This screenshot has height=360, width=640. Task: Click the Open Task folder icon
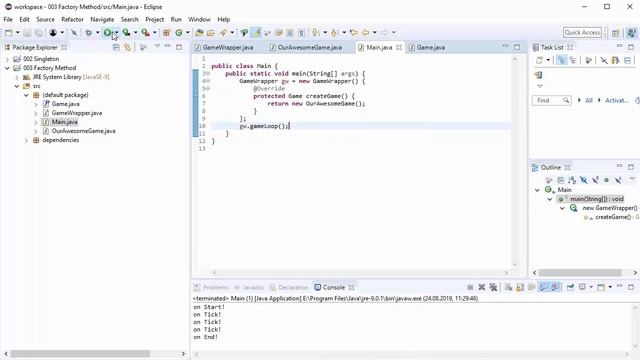[x=211, y=33]
